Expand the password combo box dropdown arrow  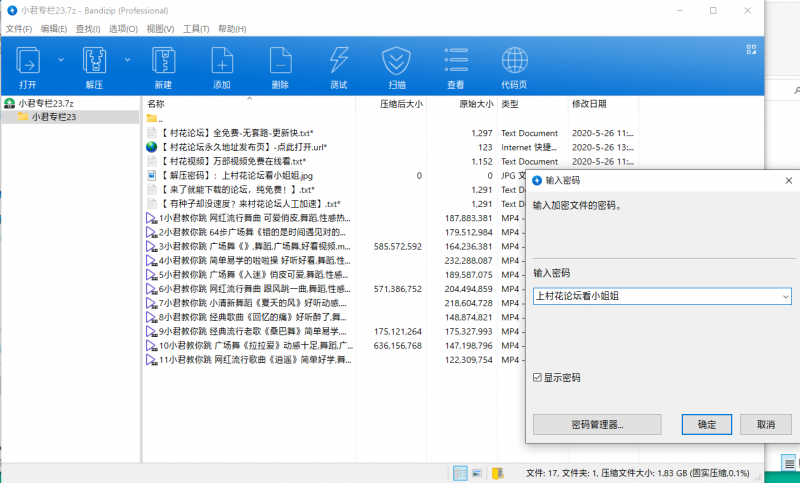[785, 296]
